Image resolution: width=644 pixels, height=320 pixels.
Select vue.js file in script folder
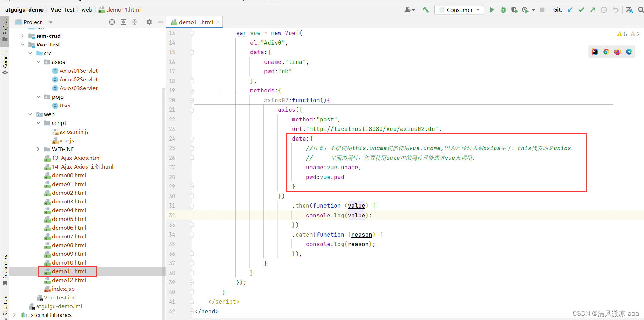pyautogui.click(x=67, y=140)
